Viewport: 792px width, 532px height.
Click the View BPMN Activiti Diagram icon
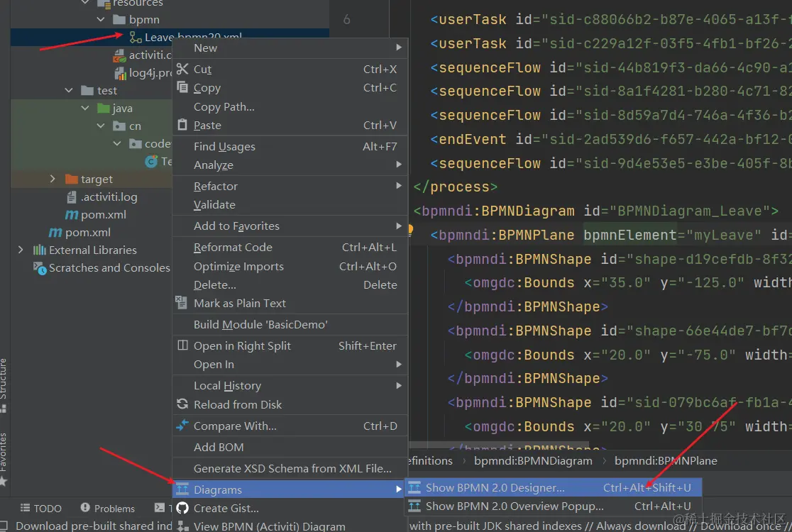[x=182, y=526]
